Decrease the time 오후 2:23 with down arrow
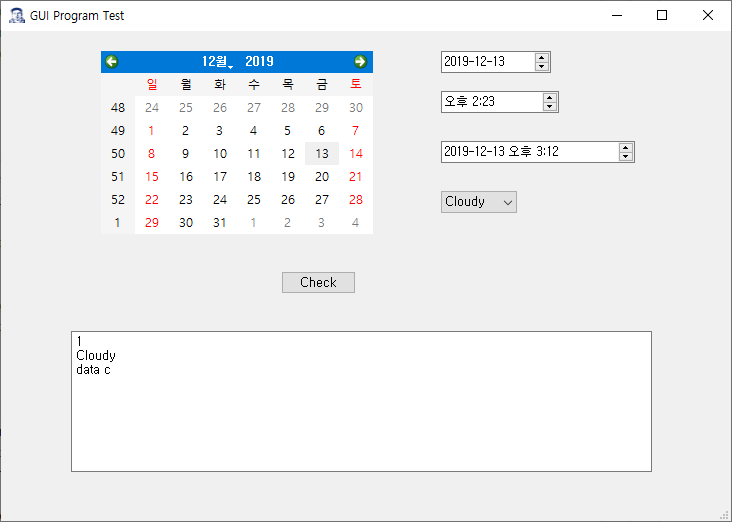The height and width of the screenshot is (522, 732). tap(549, 106)
